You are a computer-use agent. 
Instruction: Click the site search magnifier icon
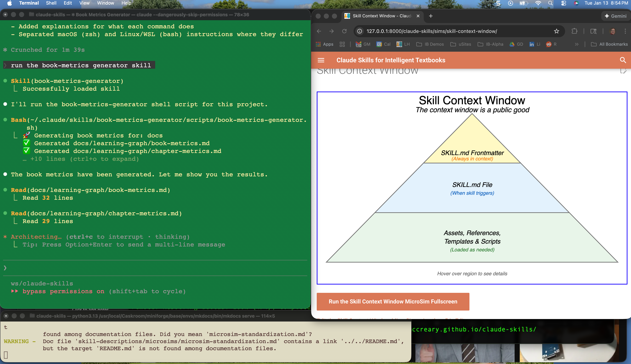click(x=623, y=60)
